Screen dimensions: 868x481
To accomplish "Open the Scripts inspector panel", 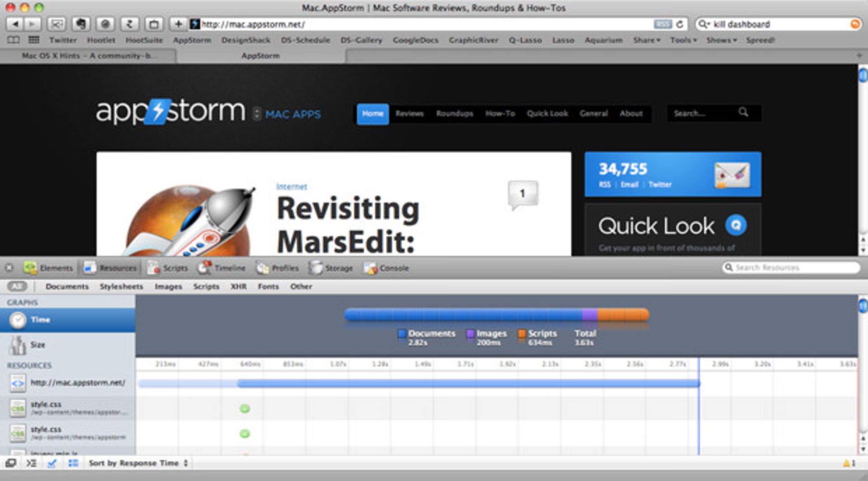I will [x=167, y=268].
